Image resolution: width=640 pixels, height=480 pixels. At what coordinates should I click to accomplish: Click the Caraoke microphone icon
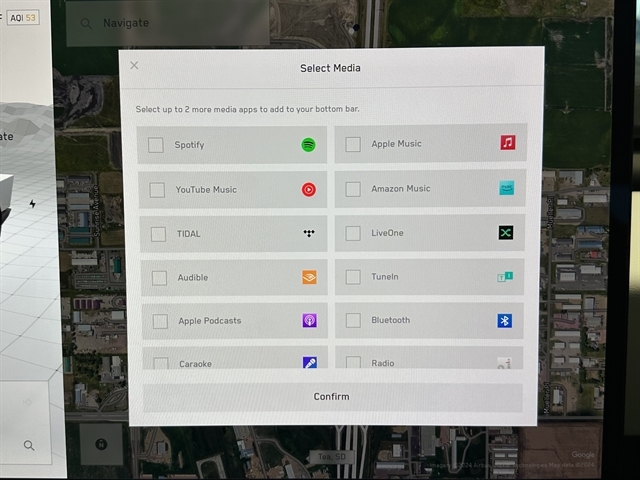click(x=309, y=362)
